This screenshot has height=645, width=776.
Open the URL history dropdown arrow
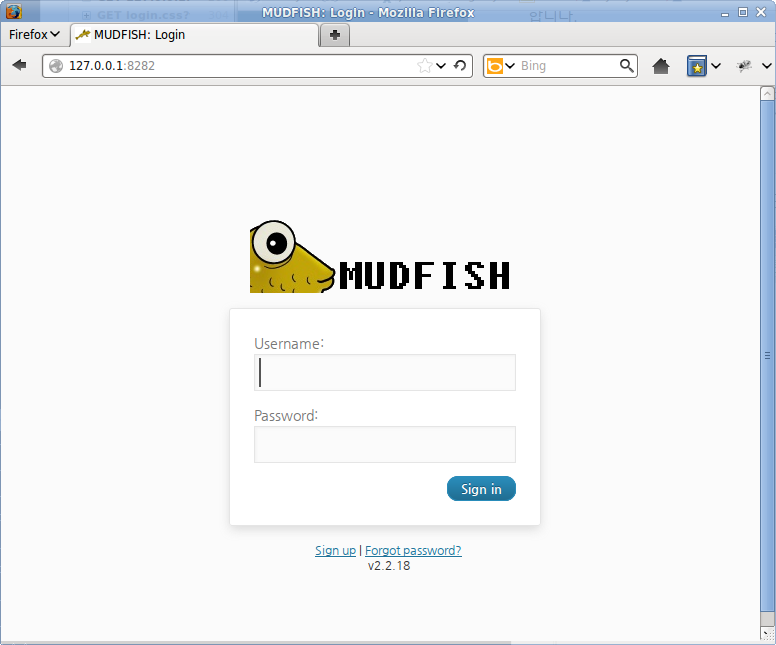click(441, 65)
